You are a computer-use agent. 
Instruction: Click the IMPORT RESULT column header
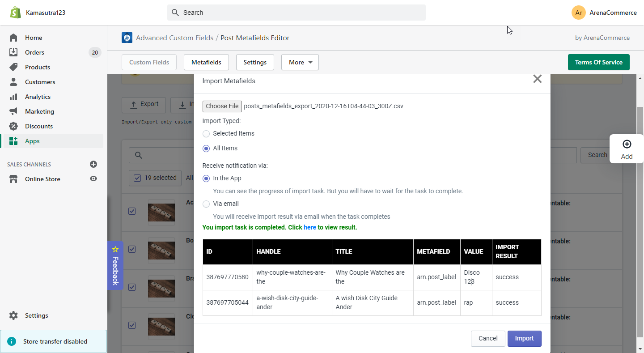tap(517, 251)
